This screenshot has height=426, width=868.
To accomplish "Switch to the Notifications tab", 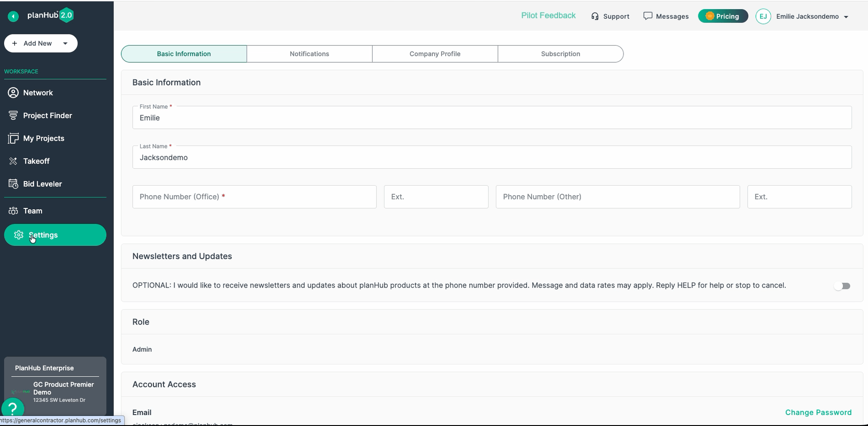I will point(309,54).
